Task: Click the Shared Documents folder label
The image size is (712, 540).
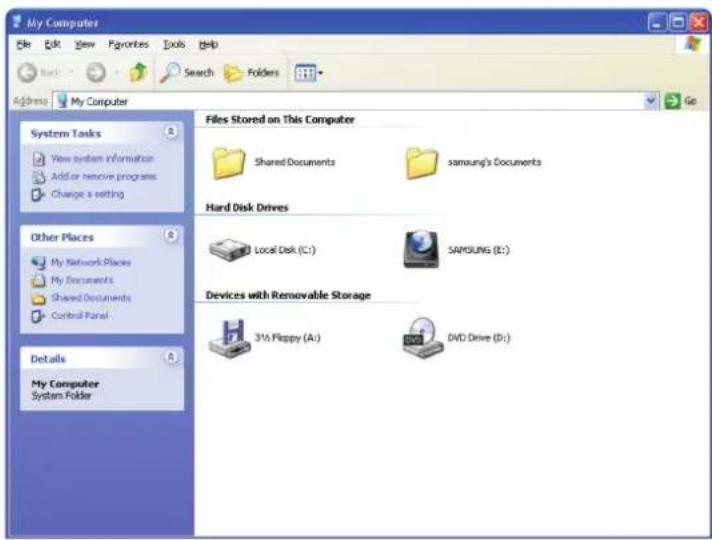Action: click(x=295, y=162)
